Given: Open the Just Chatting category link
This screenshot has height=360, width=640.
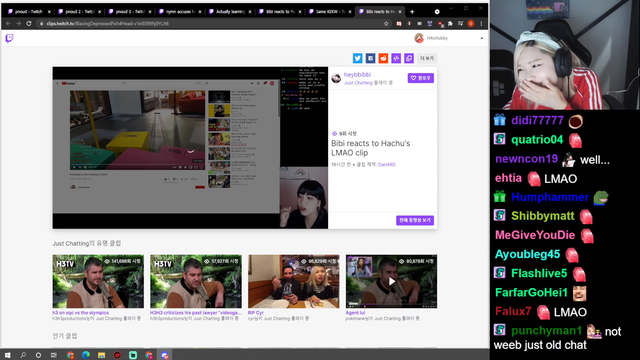Looking at the screenshot, I should point(358,83).
